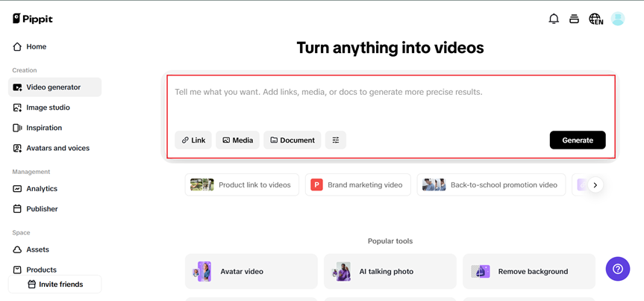
Task: Open the Avatar video tool card
Action: 251,271
